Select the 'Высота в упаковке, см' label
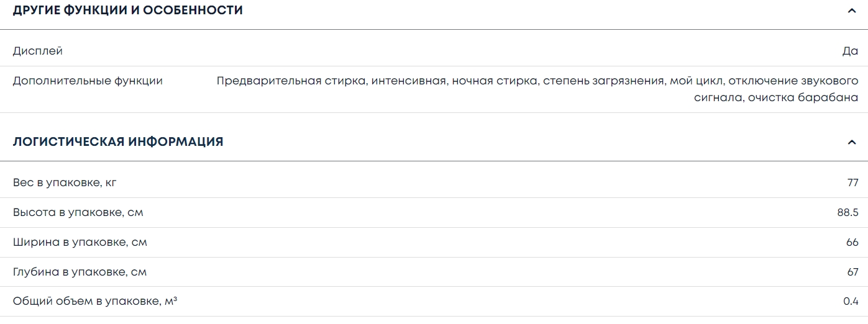Screen dimensions: 868x324 78,213
